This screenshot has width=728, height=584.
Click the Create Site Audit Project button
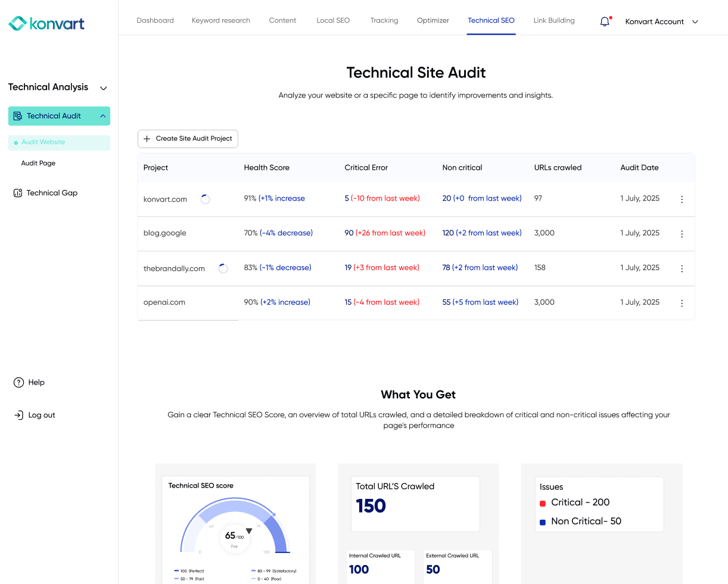188,138
